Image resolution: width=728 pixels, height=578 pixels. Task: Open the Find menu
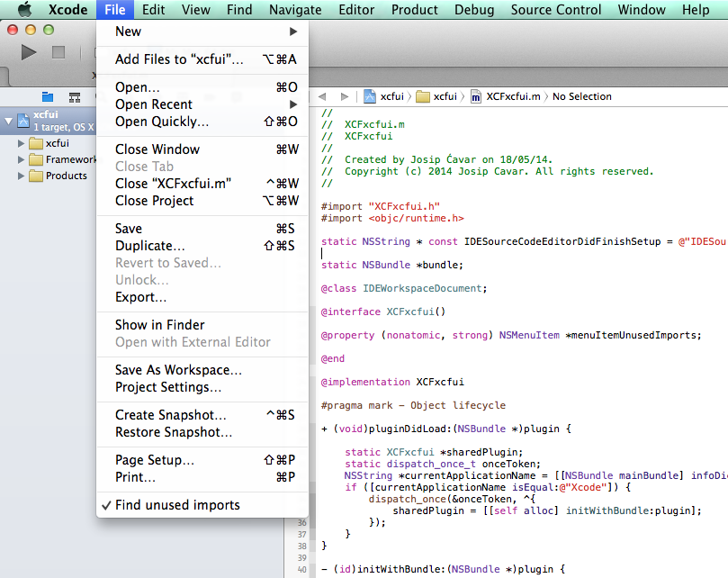coord(239,9)
